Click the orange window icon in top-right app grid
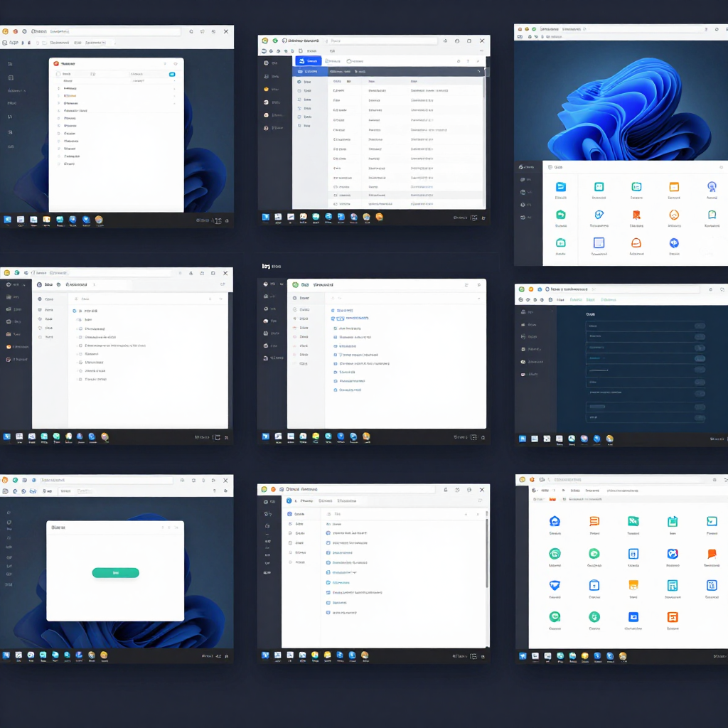Image resolution: width=728 pixels, height=728 pixels. [673, 187]
